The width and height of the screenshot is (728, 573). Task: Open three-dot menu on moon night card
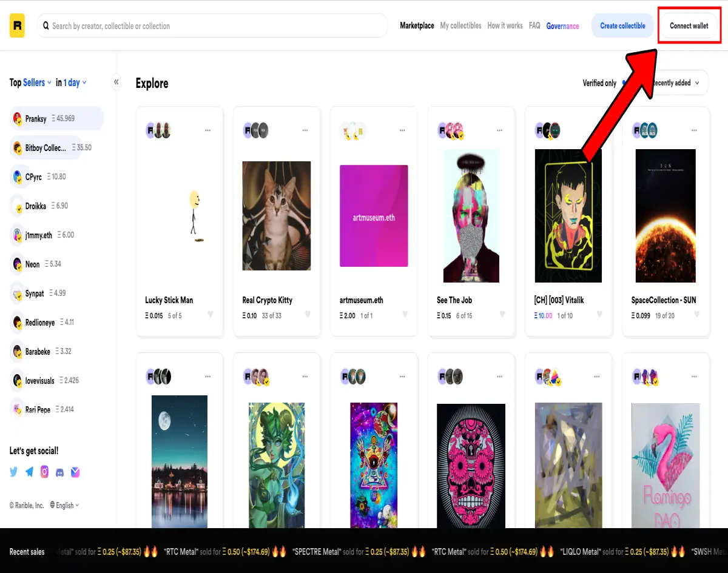tap(208, 377)
